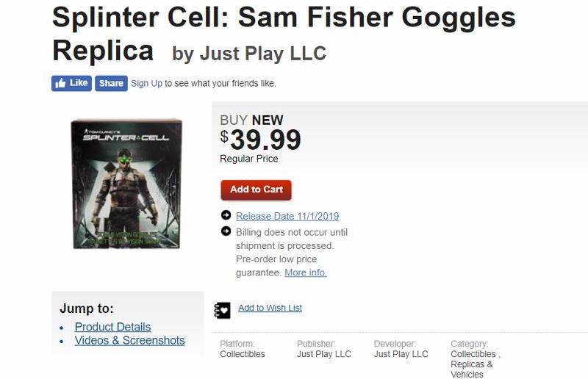
Task: Open the Facebook Sign Up link
Action: (146, 83)
